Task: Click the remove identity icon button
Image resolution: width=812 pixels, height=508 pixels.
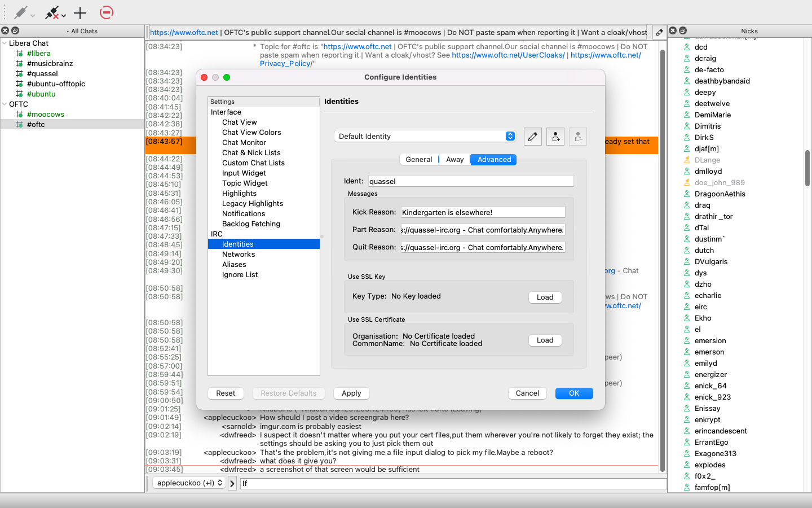Action: pos(578,137)
